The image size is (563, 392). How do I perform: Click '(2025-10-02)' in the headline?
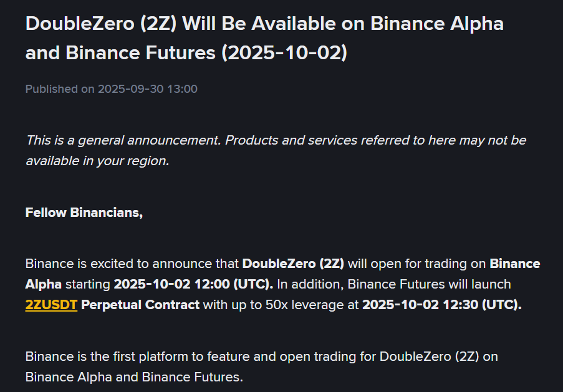(x=284, y=52)
